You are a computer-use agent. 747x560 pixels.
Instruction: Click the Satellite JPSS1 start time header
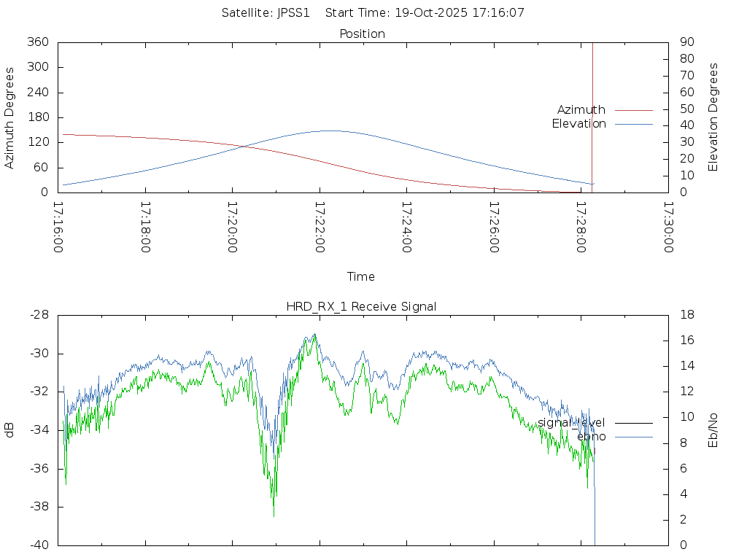click(373, 13)
